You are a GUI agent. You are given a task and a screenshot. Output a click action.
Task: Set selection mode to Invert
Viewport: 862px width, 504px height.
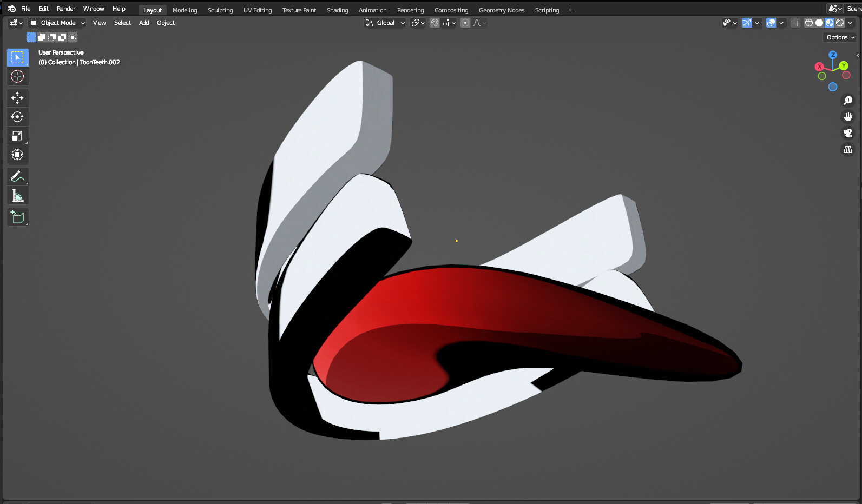click(x=62, y=37)
